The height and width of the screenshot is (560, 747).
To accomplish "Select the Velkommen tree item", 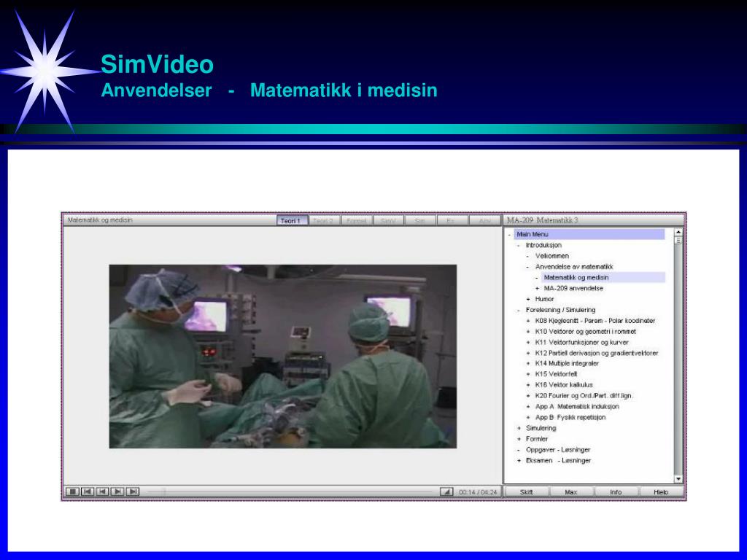I will pyautogui.click(x=551, y=256).
